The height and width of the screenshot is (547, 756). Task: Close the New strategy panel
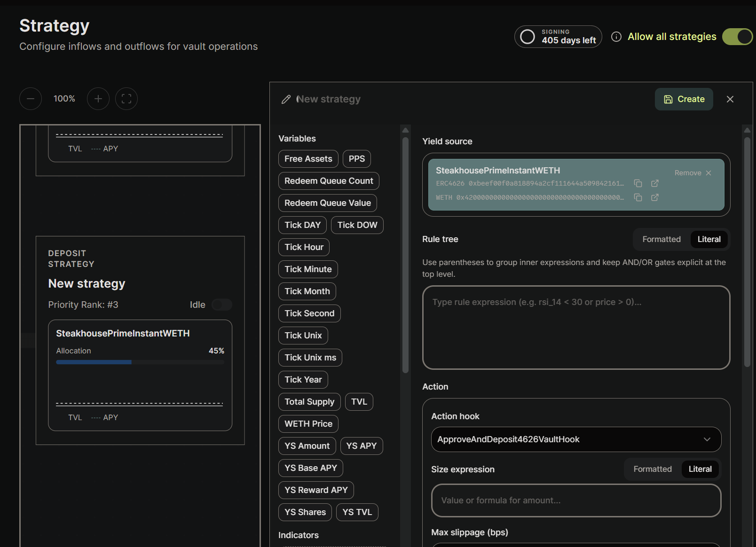730,99
